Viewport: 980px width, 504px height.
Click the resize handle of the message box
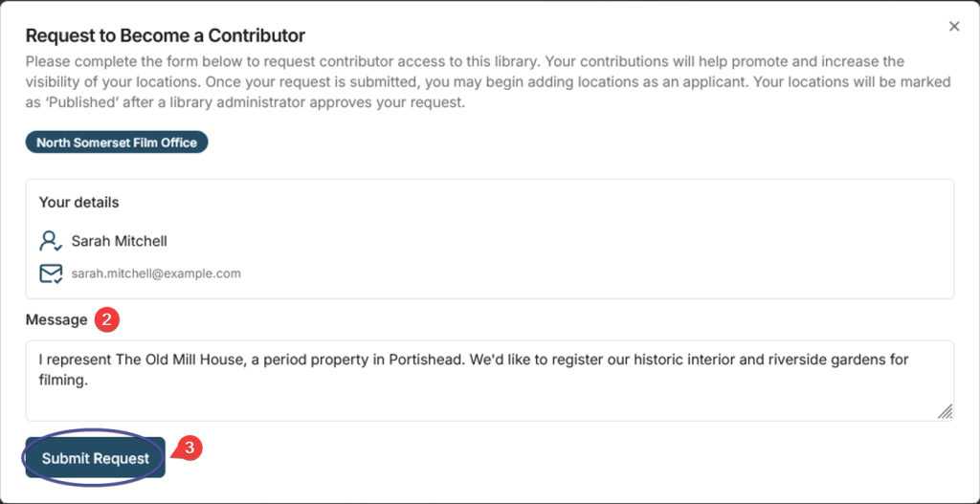point(945,411)
